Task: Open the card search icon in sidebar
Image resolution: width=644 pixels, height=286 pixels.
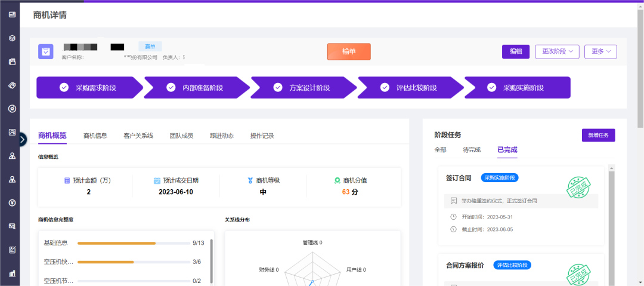Action: [x=13, y=226]
